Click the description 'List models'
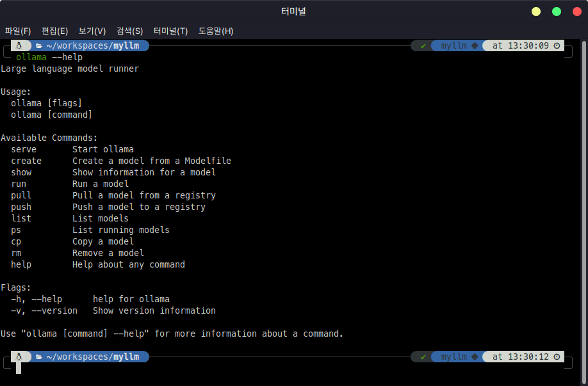This screenshot has height=386, width=588. pos(101,218)
